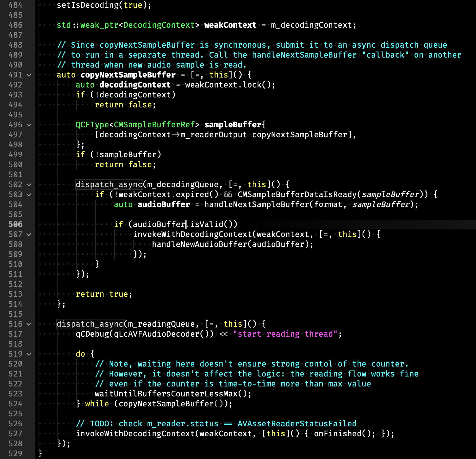Collapse the copyNextSampleBuffer lambda at line 491
The width and height of the screenshot is (476, 459).
(x=29, y=75)
